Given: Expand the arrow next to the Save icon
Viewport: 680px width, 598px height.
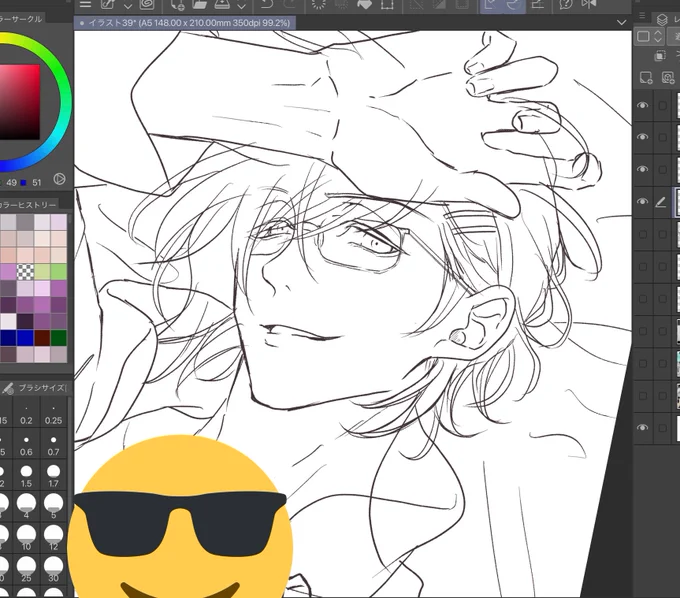Looking at the screenshot, I should click(242, 6).
